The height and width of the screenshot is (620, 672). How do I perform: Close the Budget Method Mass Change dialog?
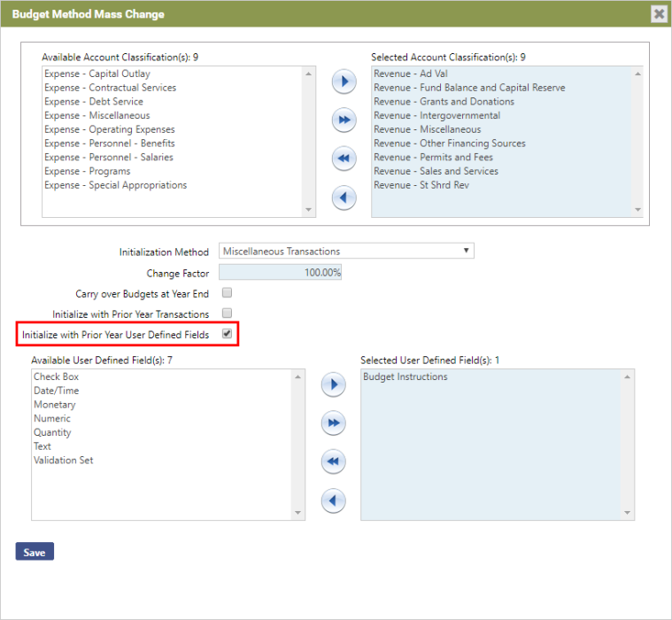pyautogui.click(x=659, y=14)
